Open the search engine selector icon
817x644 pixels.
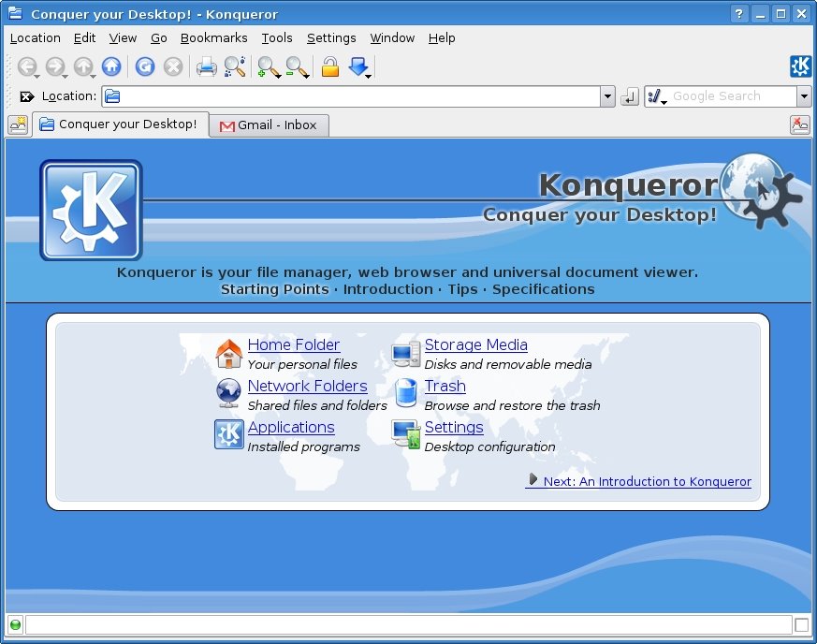(x=656, y=96)
